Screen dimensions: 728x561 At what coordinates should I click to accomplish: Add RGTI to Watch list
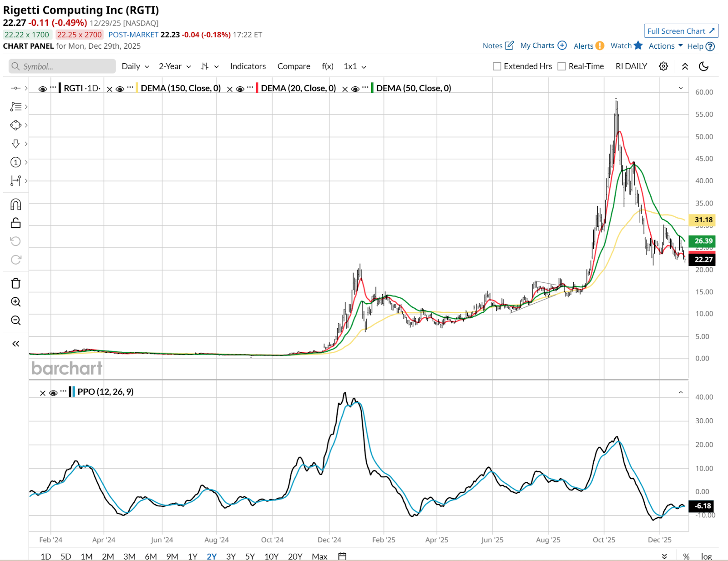pyautogui.click(x=627, y=45)
